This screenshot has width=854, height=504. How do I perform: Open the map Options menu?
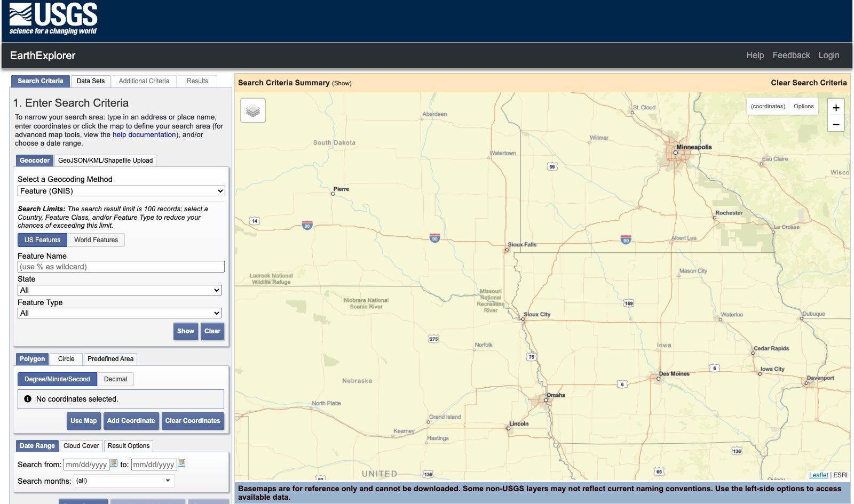[803, 106]
